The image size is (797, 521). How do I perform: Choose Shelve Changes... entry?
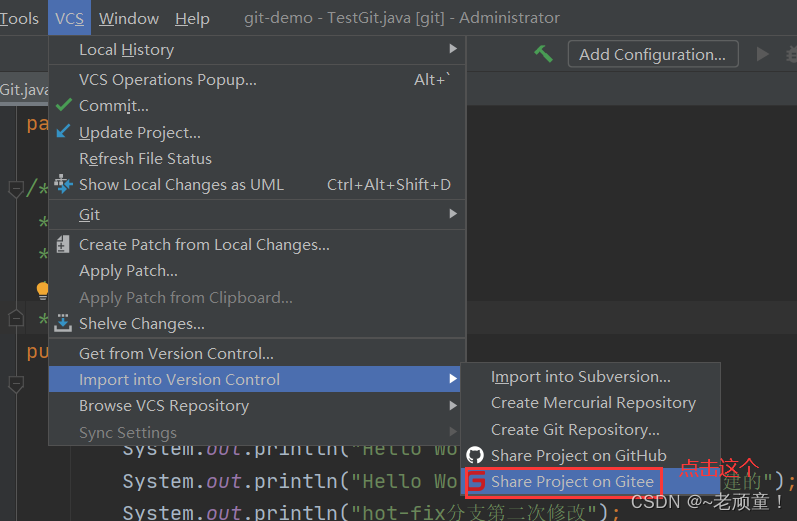257,324
